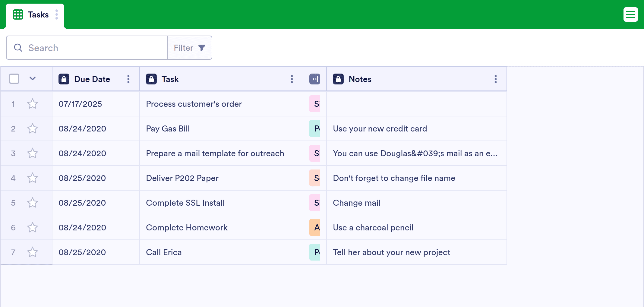Toggle star on Call Erica row
This screenshot has width=644, height=307.
(33, 252)
